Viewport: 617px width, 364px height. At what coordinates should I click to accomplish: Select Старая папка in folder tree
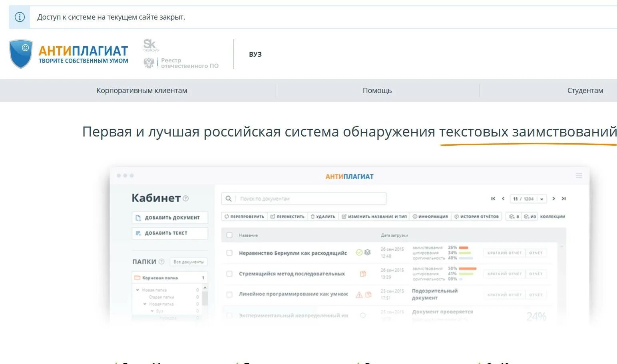pos(161,297)
